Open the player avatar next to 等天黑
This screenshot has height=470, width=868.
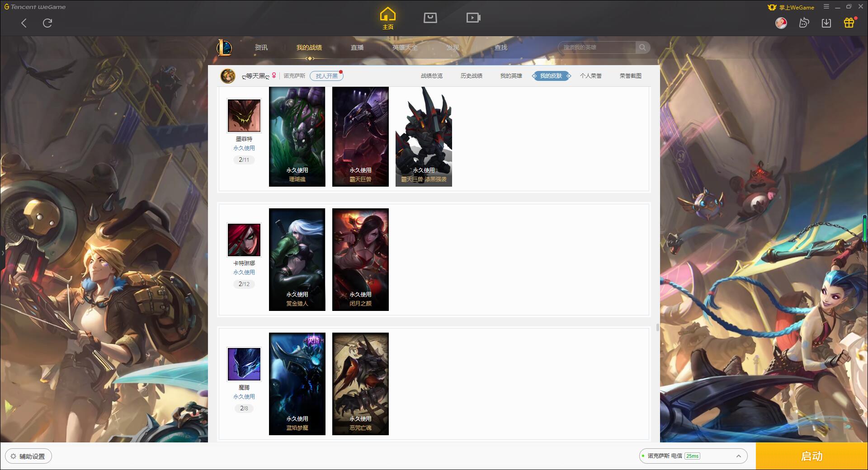coord(228,76)
